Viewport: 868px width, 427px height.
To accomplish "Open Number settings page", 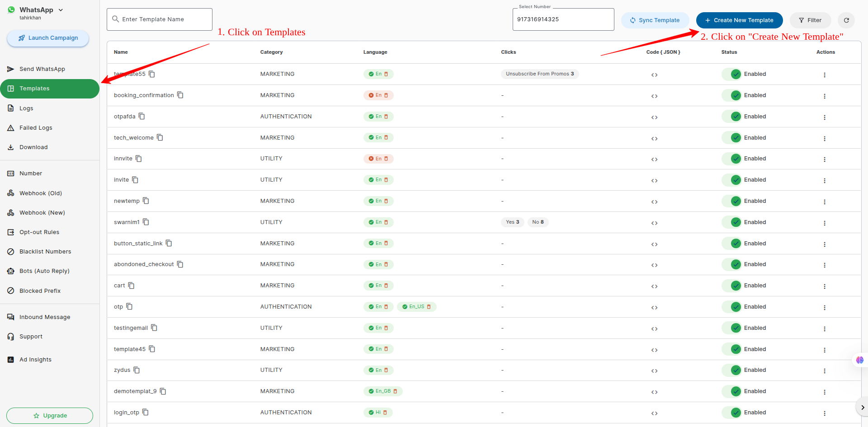I will (50, 174).
